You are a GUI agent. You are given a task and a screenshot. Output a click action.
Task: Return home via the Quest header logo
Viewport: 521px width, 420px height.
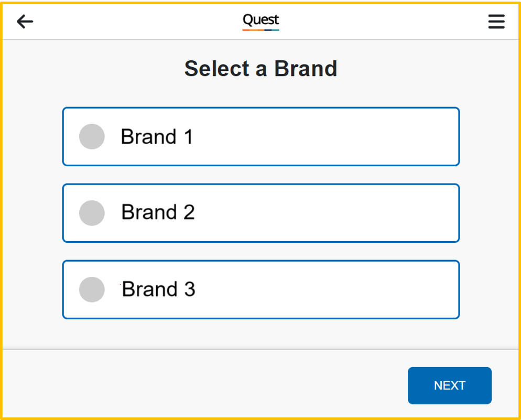pyautogui.click(x=260, y=20)
